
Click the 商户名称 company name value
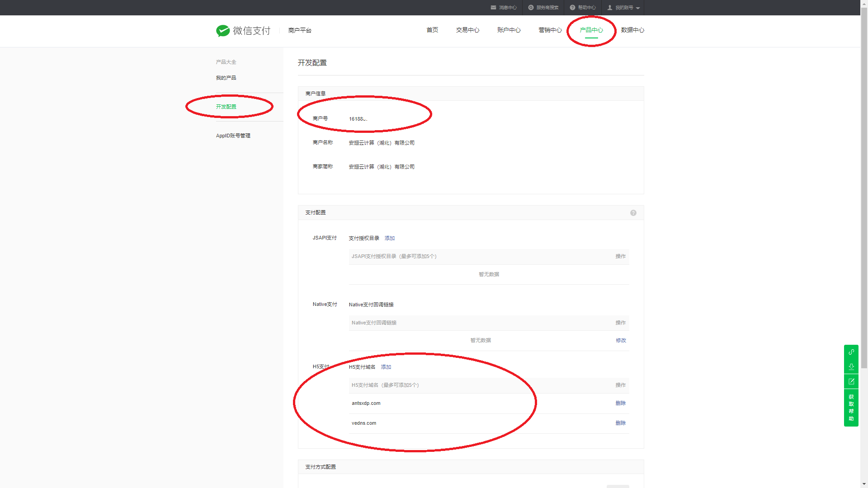click(382, 143)
